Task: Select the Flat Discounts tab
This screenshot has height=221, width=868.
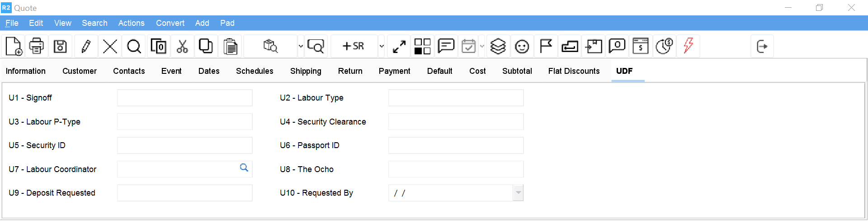Action: pyautogui.click(x=574, y=71)
